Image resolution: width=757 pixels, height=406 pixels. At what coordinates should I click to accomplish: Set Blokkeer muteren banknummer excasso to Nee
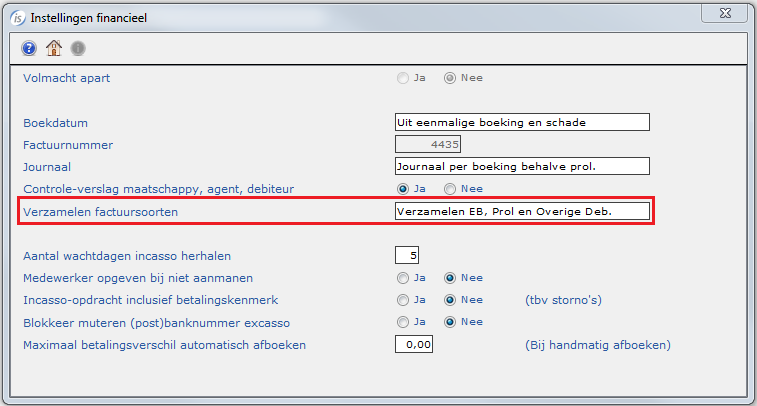(450, 322)
